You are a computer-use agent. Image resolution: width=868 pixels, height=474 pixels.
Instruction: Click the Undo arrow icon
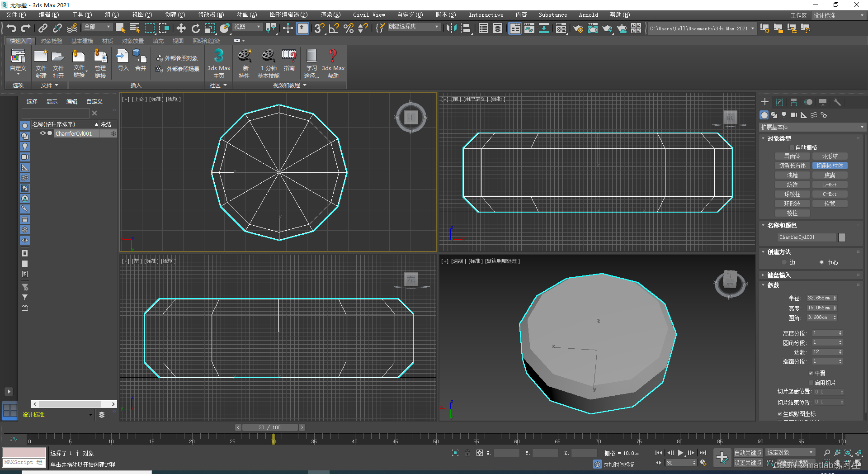click(x=11, y=28)
